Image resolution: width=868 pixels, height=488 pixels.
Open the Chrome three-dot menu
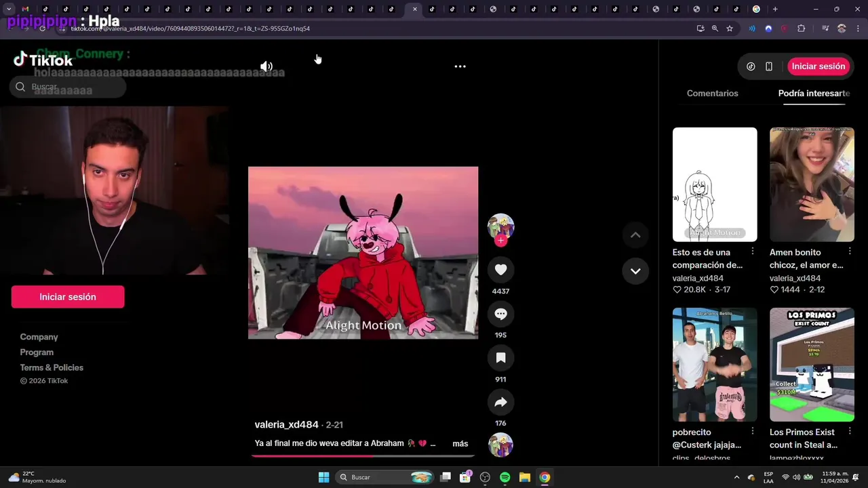coord(857,28)
